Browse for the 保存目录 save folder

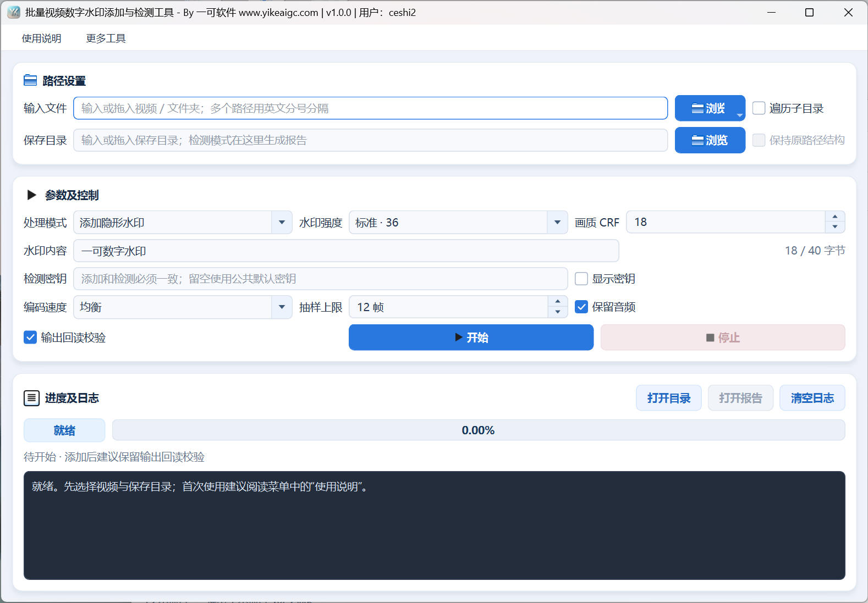710,140
